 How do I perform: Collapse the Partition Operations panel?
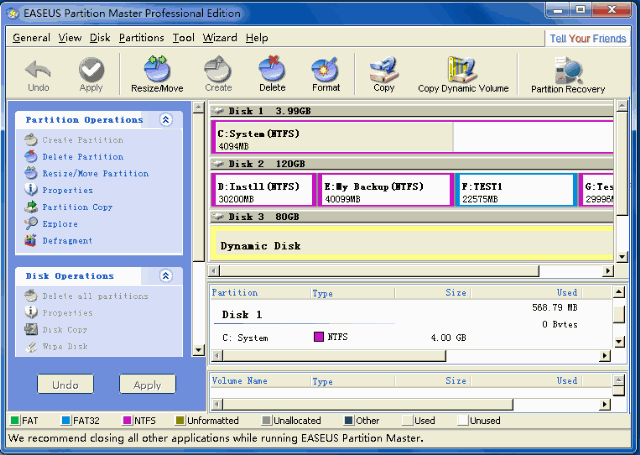point(166,120)
